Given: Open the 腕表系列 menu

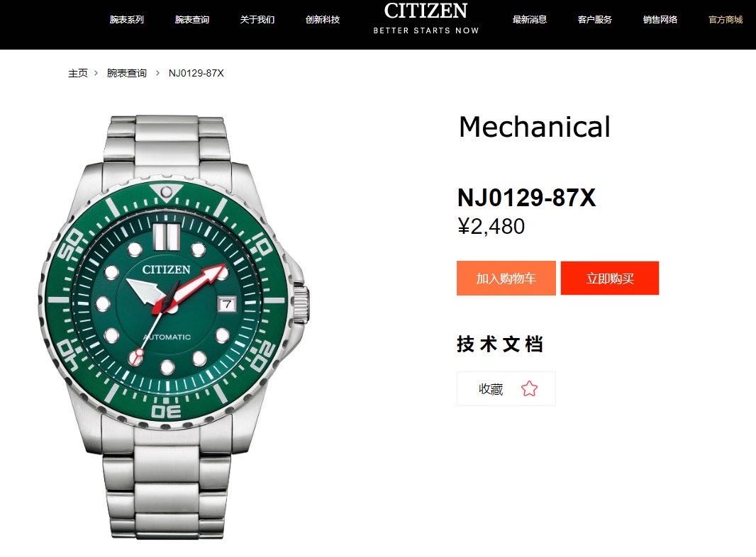Looking at the screenshot, I should click(x=126, y=20).
